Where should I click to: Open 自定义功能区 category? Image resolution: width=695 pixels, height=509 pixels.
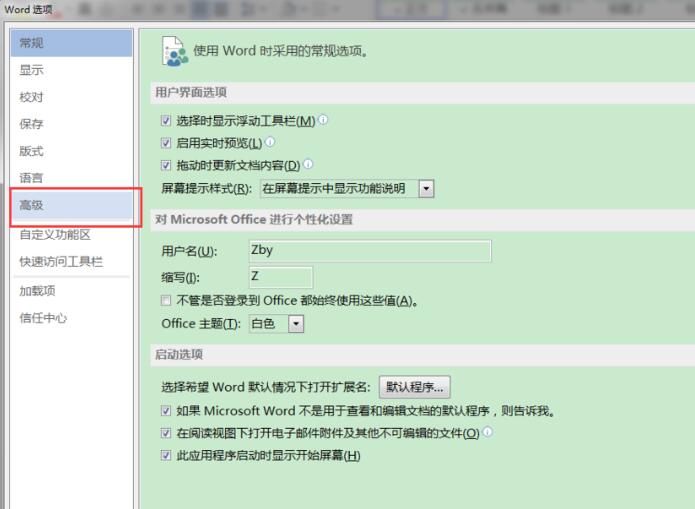click(x=71, y=235)
